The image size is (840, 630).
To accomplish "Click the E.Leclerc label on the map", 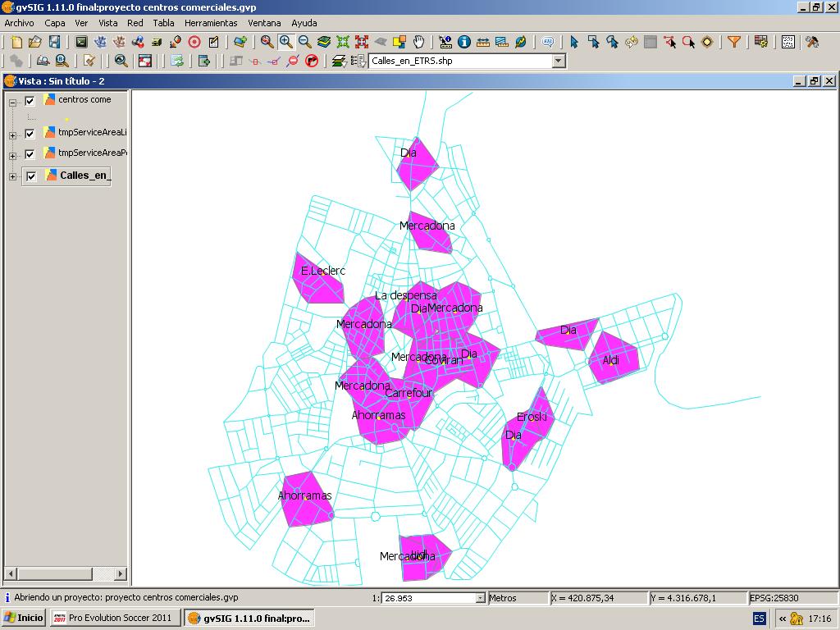I will pyautogui.click(x=323, y=271).
